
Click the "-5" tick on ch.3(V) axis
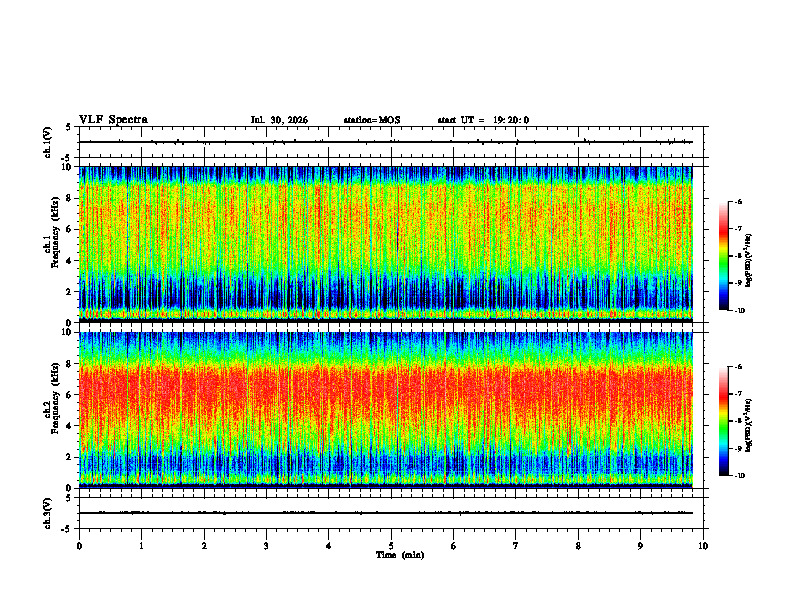point(67,529)
